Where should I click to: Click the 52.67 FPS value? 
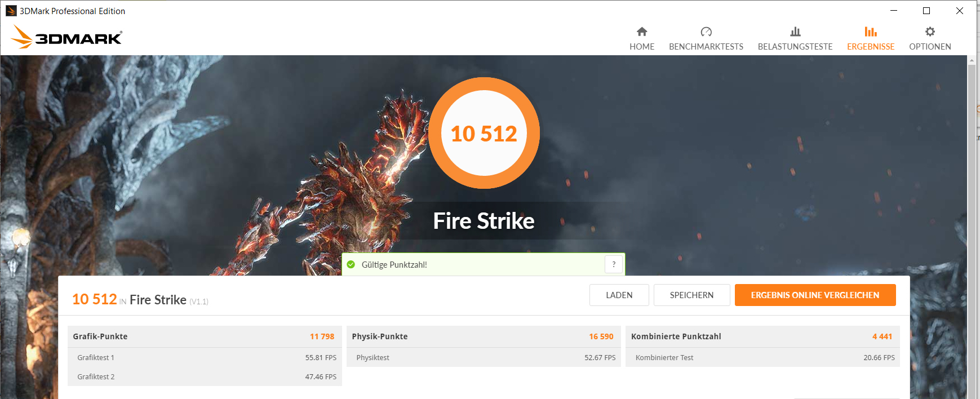tap(600, 357)
